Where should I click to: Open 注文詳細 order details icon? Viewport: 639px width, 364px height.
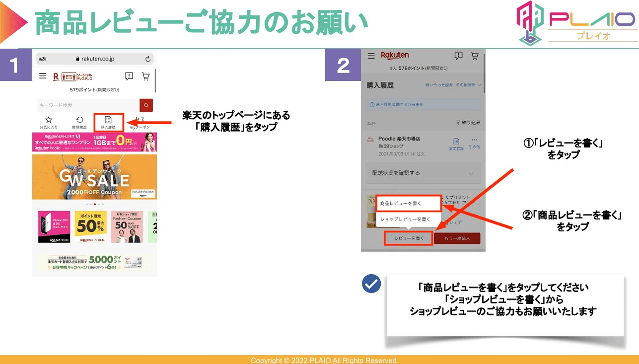click(x=456, y=144)
